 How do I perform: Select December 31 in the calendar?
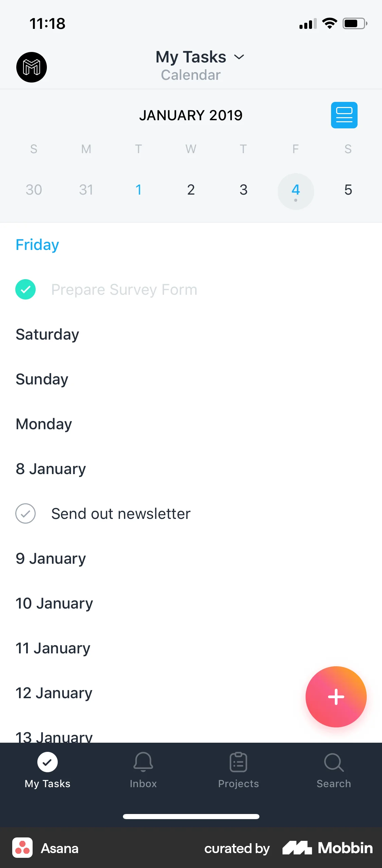click(x=86, y=190)
